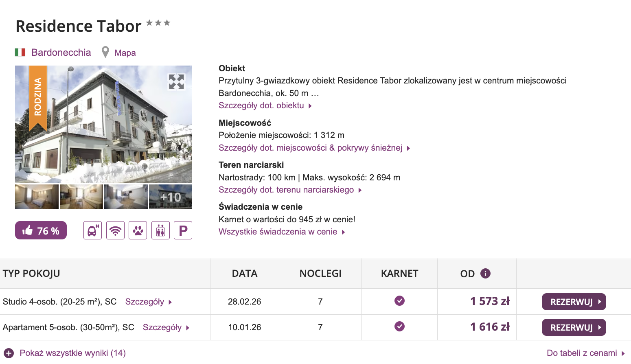
Task: Open the fullscreen view of the hotel photo
Action: pyautogui.click(x=176, y=81)
